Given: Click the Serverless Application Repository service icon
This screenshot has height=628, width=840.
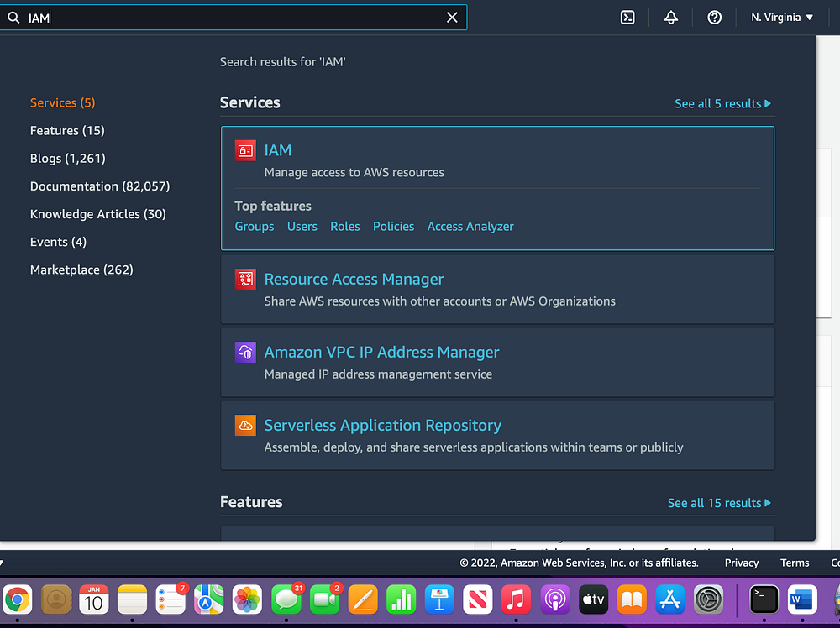Looking at the screenshot, I should click(244, 425).
